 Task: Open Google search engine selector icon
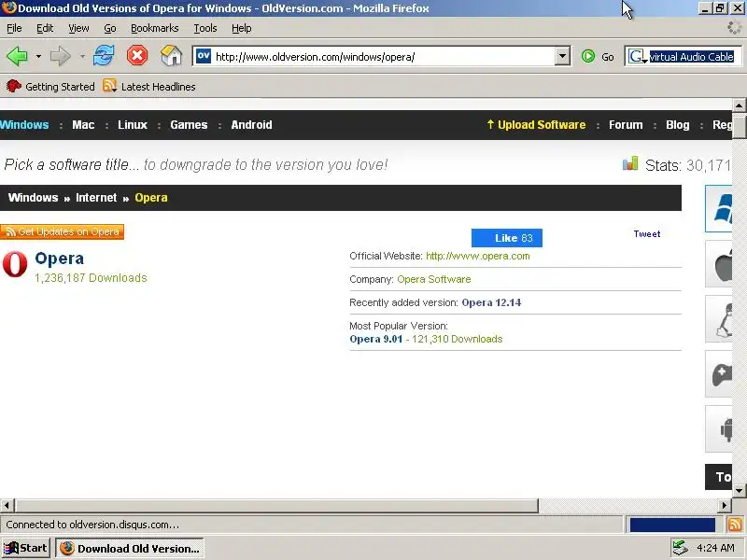click(x=638, y=57)
